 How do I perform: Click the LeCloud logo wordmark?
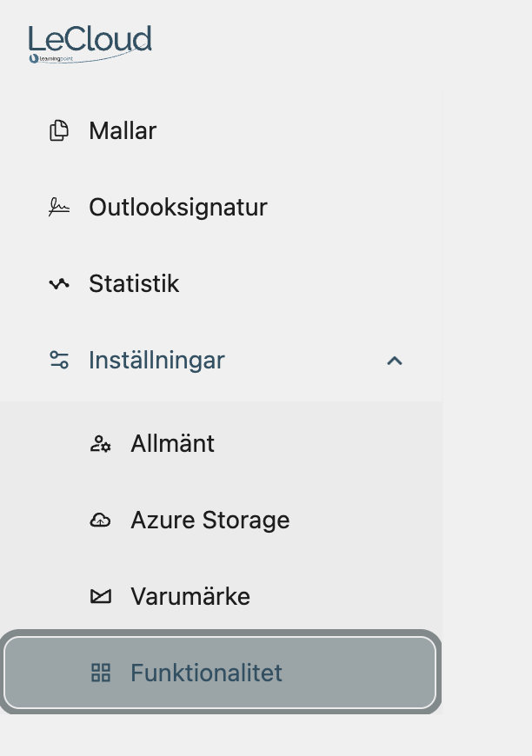click(x=90, y=38)
